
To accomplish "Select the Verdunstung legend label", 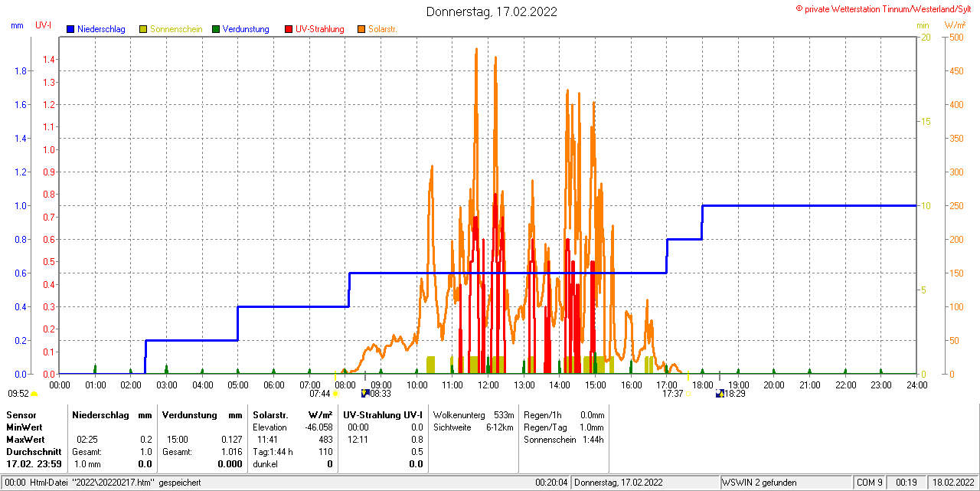I will coord(247,29).
